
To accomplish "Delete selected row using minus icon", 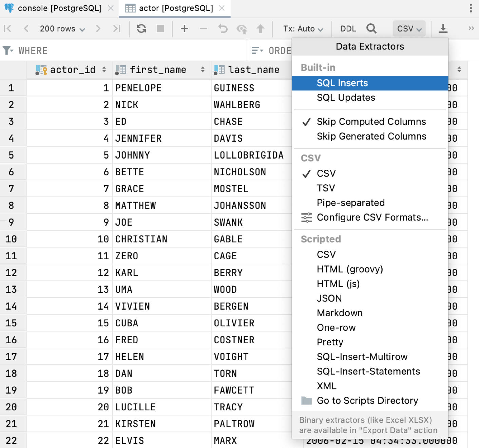I will click(x=203, y=28).
